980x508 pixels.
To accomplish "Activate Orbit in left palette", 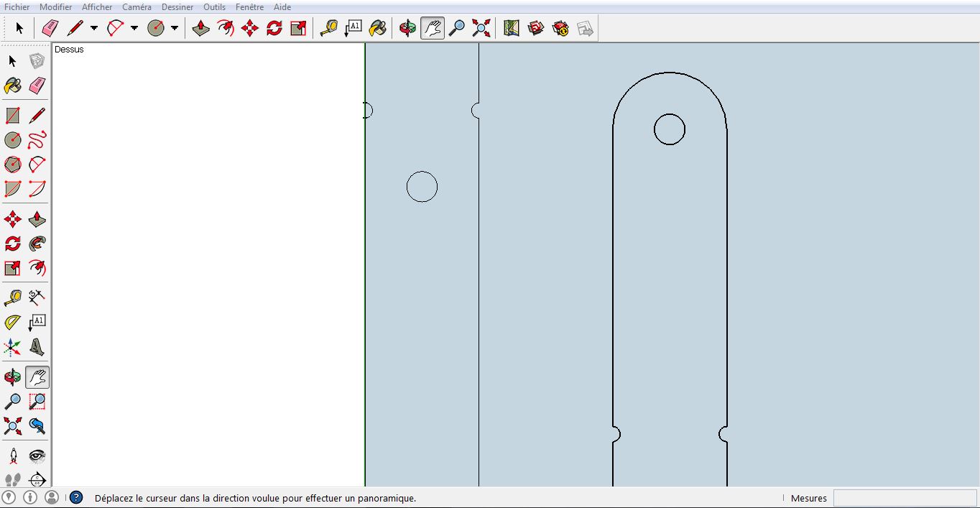I will pos(13,377).
